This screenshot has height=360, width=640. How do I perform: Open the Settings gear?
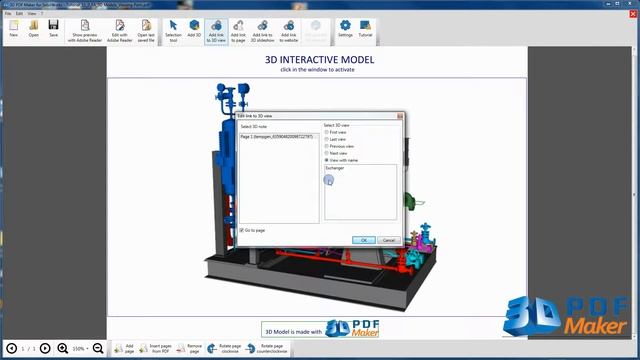(345, 29)
